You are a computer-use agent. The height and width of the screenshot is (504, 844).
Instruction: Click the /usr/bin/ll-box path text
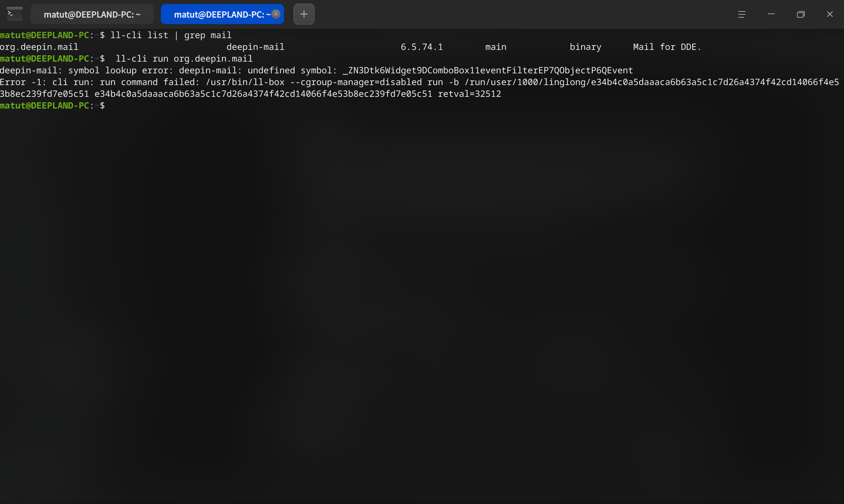(x=245, y=82)
